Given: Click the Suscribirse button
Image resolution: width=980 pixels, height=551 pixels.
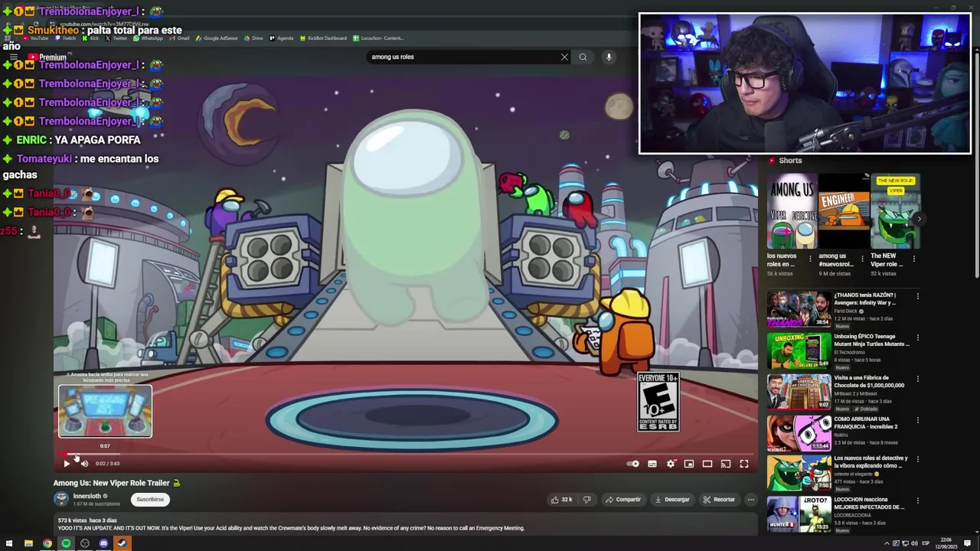Looking at the screenshot, I should click(150, 500).
